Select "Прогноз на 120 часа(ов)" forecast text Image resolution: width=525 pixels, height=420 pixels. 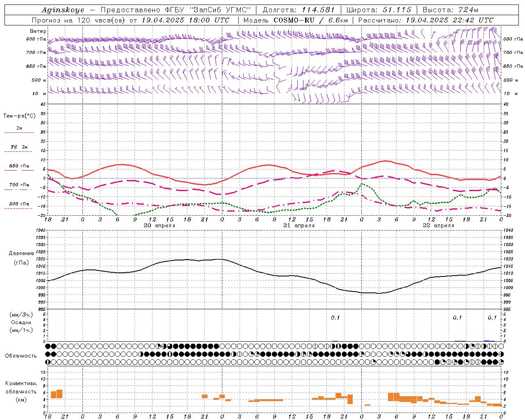[x=79, y=20]
